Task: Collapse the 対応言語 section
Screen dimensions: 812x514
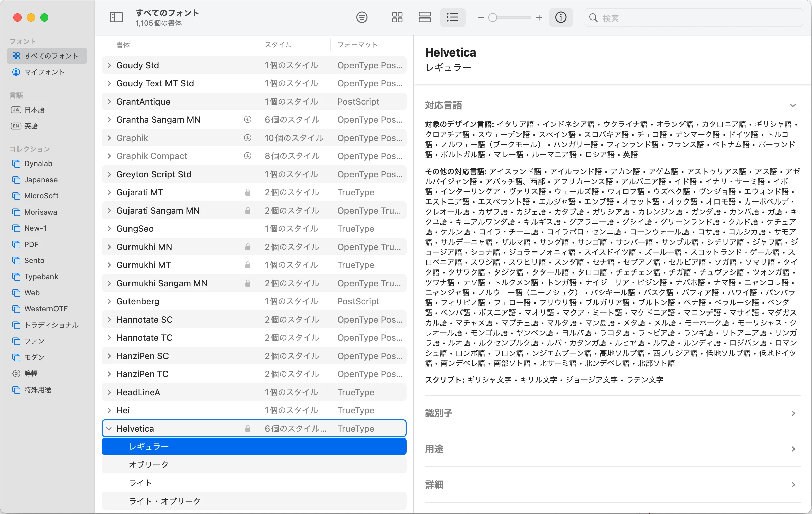Action: coord(793,105)
